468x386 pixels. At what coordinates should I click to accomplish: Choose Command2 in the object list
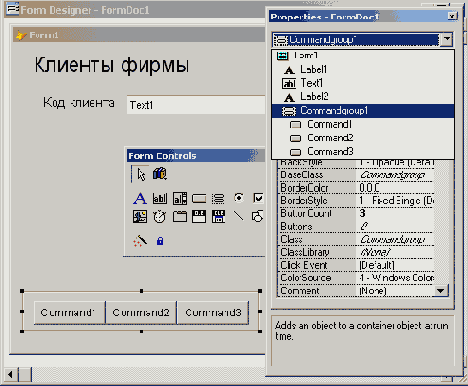[x=363, y=138]
